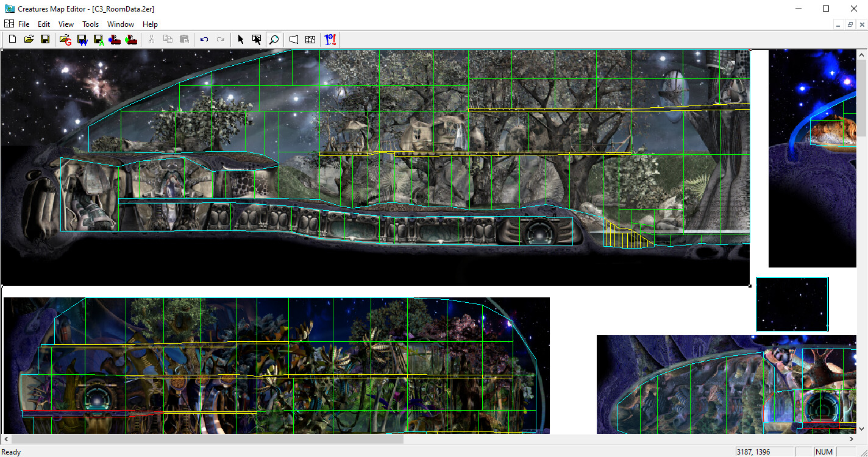Click the exclamation flag info icon
Screen dimensions: 868x457
click(330, 39)
